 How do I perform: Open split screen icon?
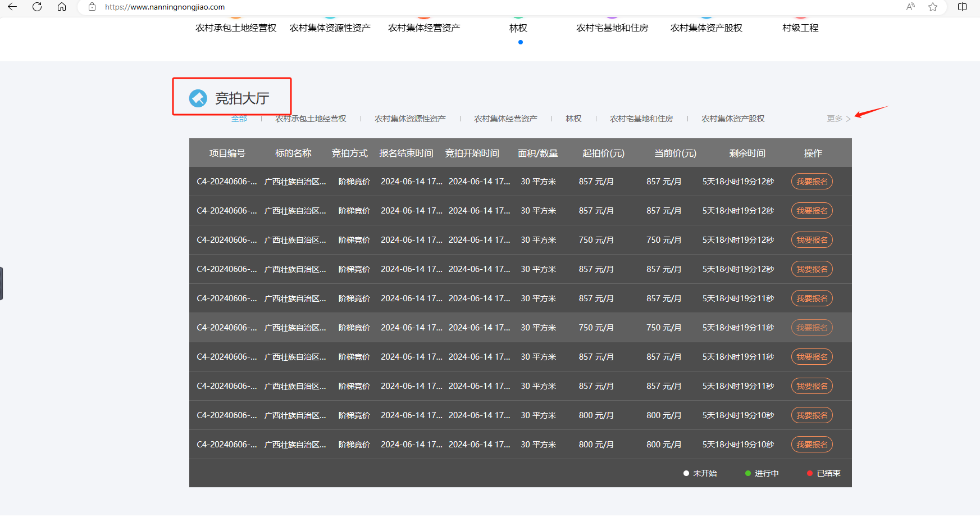pos(963,7)
